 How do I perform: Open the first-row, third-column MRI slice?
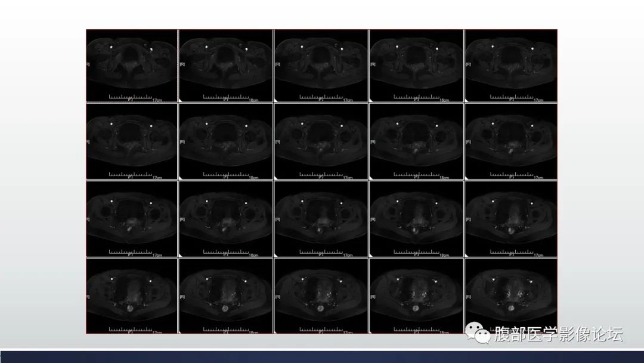321,64
